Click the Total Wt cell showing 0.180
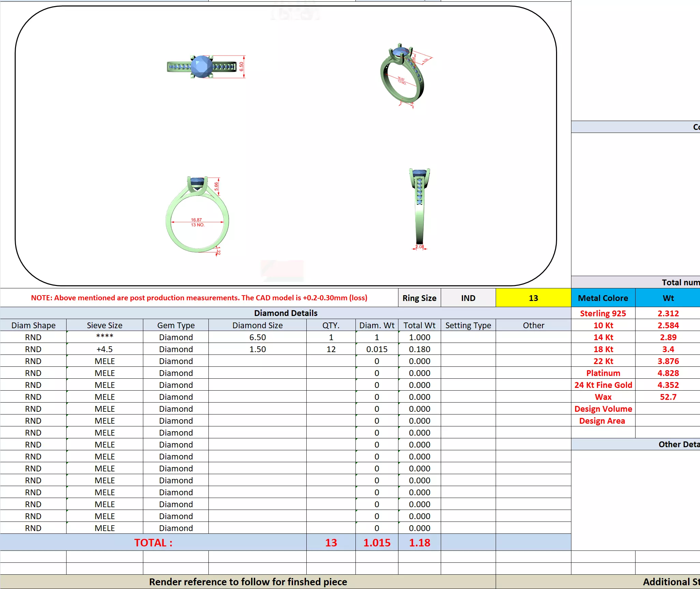 pyautogui.click(x=419, y=349)
